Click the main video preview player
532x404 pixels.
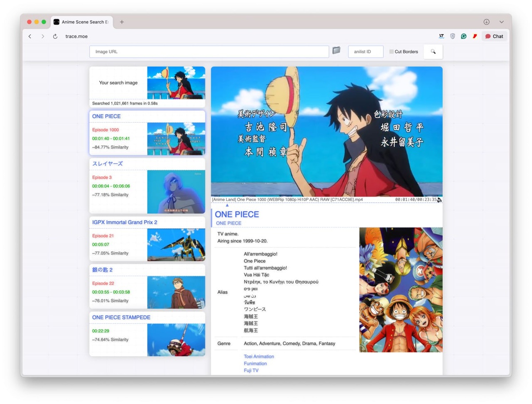(327, 132)
